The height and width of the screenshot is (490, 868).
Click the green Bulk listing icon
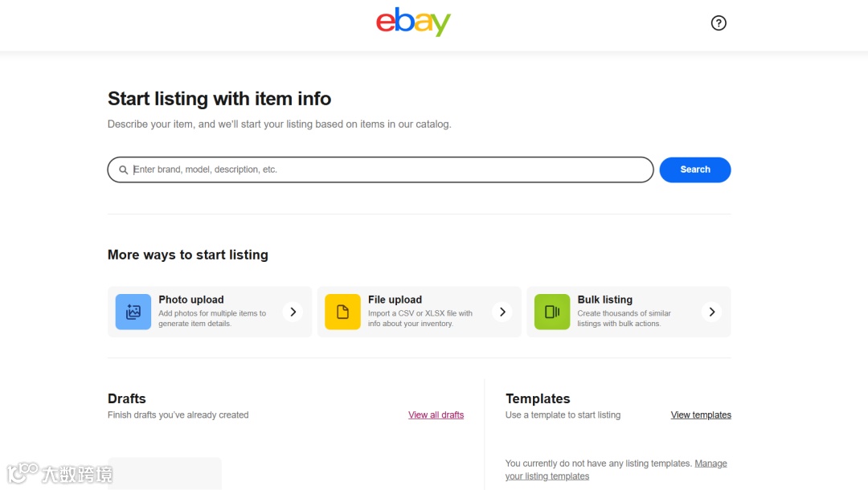click(552, 312)
